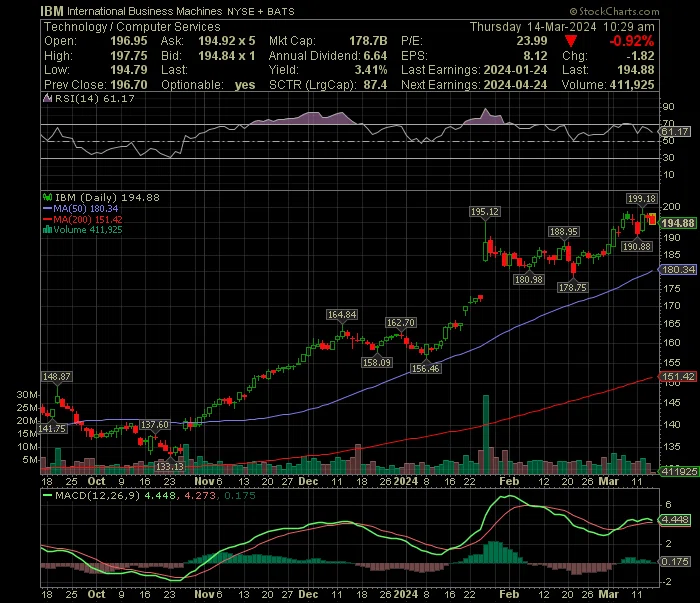700x603 pixels.
Task: Click the Yield value 3.41%
Action: 371,70
